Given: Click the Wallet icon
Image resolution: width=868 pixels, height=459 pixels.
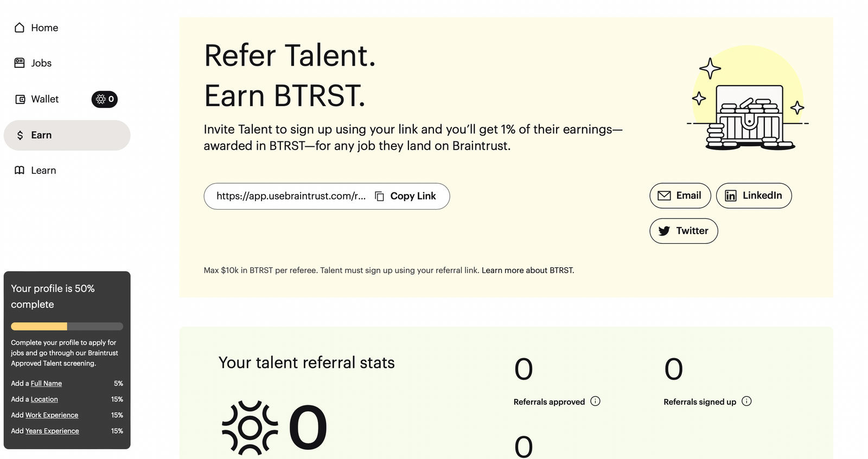Looking at the screenshot, I should coord(20,99).
